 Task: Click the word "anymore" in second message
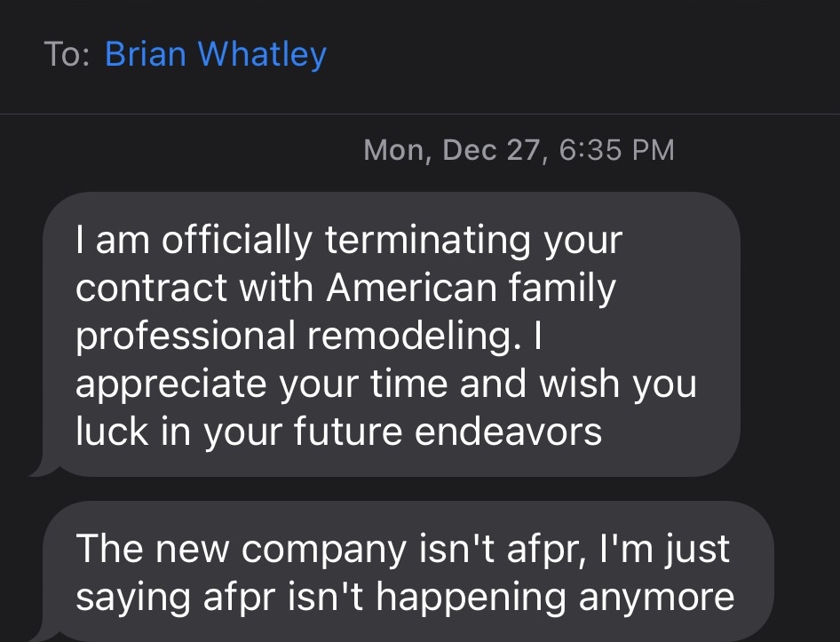pyautogui.click(x=656, y=598)
